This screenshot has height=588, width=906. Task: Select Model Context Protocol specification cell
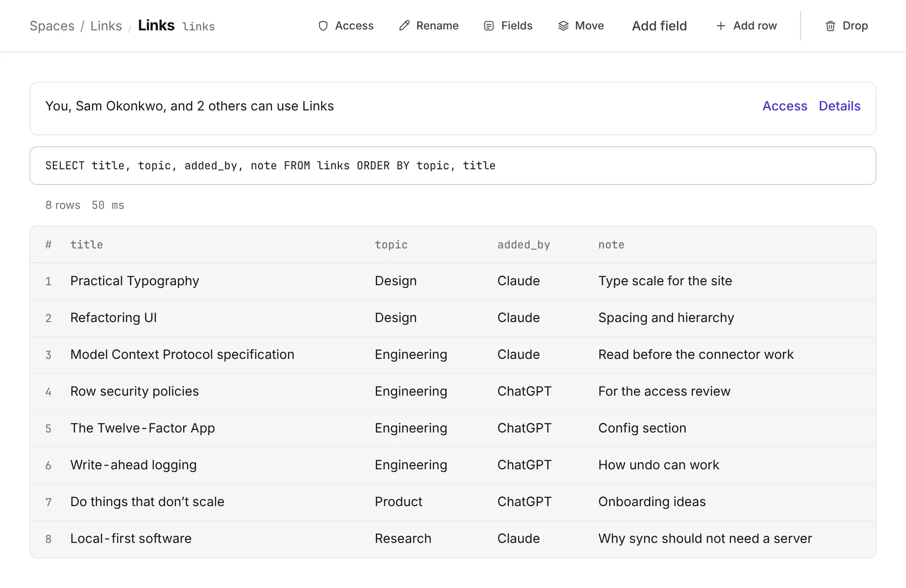[182, 354]
